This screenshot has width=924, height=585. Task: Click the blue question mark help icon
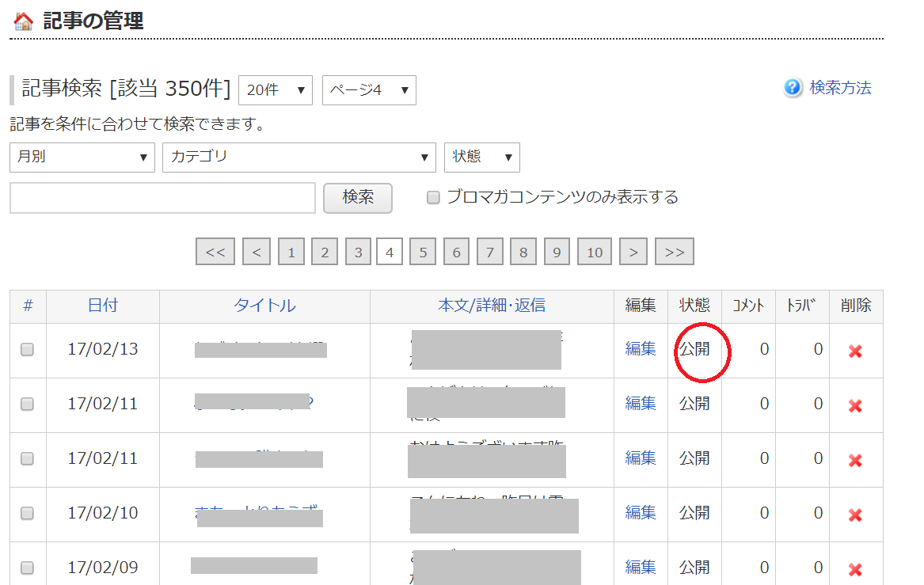(793, 88)
